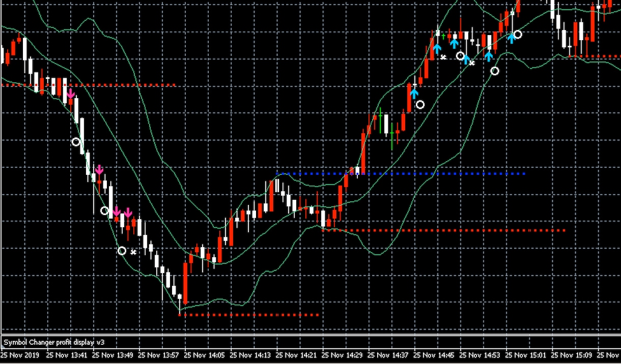Click the long red dotted line near 14:21
The height and width of the screenshot is (364, 621).
(x=444, y=230)
